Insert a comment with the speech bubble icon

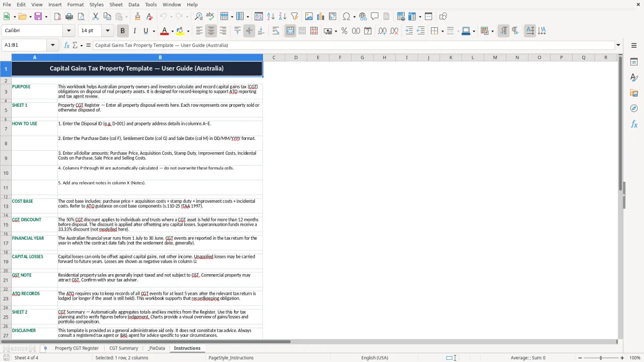click(375, 17)
